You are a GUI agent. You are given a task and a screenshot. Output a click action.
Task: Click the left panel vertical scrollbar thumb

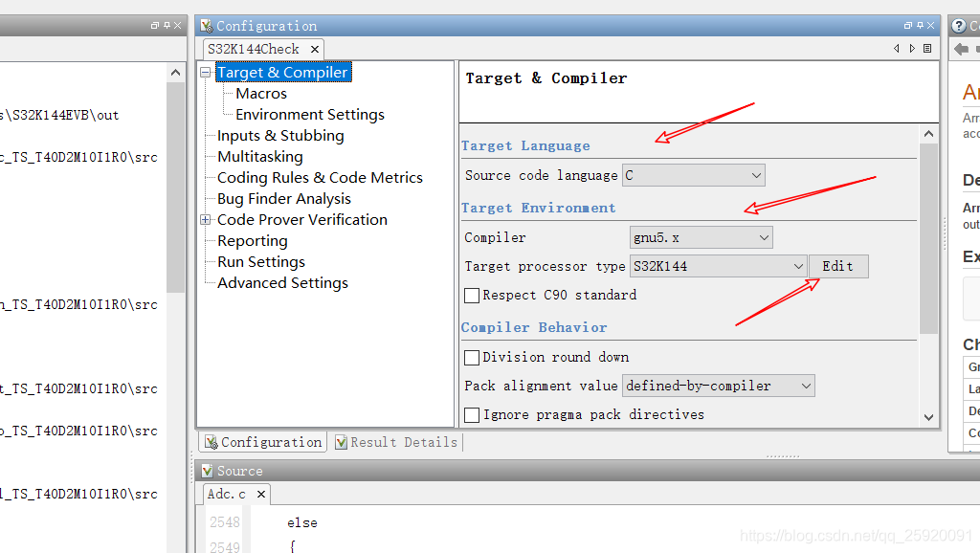tap(176, 188)
